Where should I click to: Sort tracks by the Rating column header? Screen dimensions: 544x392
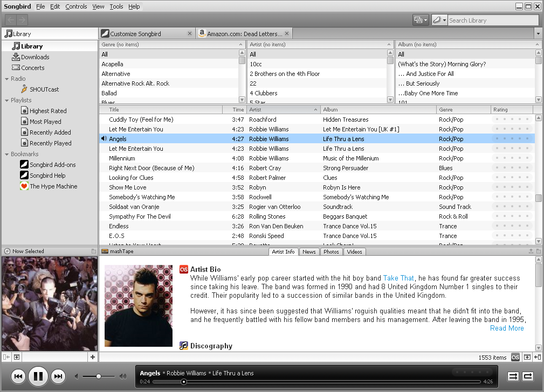[x=512, y=109]
